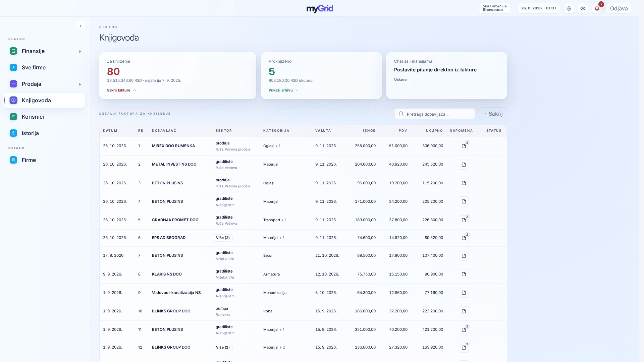Open note icon in row number 3

click(x=464, y=183)
